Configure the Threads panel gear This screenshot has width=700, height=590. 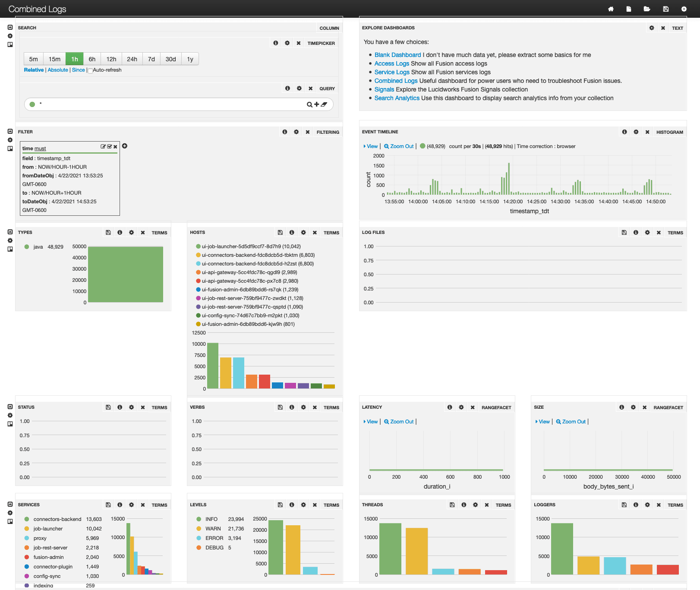[x=475, y=505]
